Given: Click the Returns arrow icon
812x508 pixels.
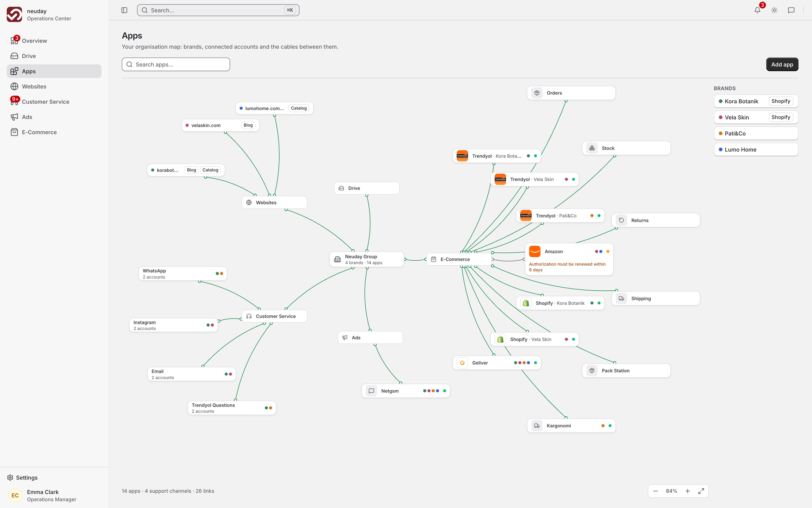Looking at the screenshot, I should coord(621,220).
